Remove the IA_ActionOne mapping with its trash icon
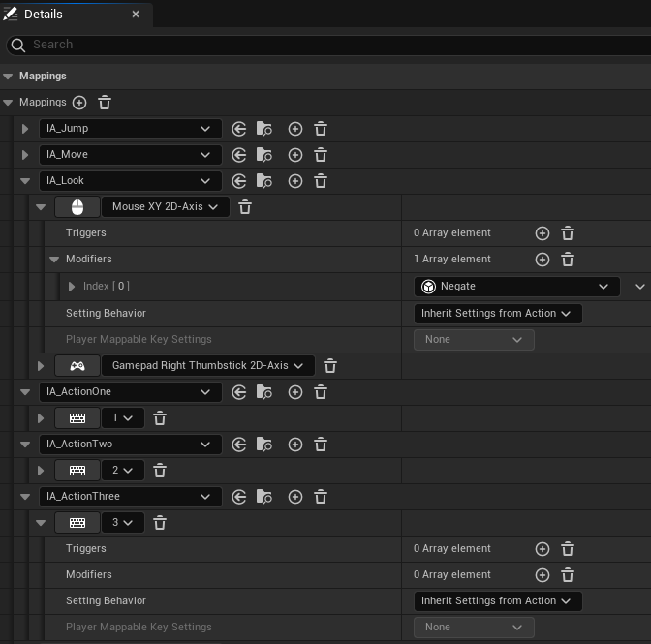The width and height of the screenshot is (651, 644). [x=321, y=392]
